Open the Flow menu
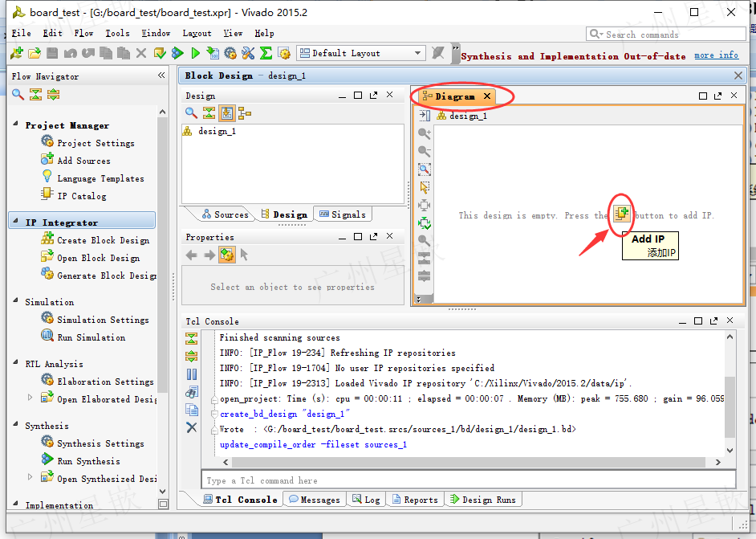The image size is (756, 539). (x=83, y=33)
